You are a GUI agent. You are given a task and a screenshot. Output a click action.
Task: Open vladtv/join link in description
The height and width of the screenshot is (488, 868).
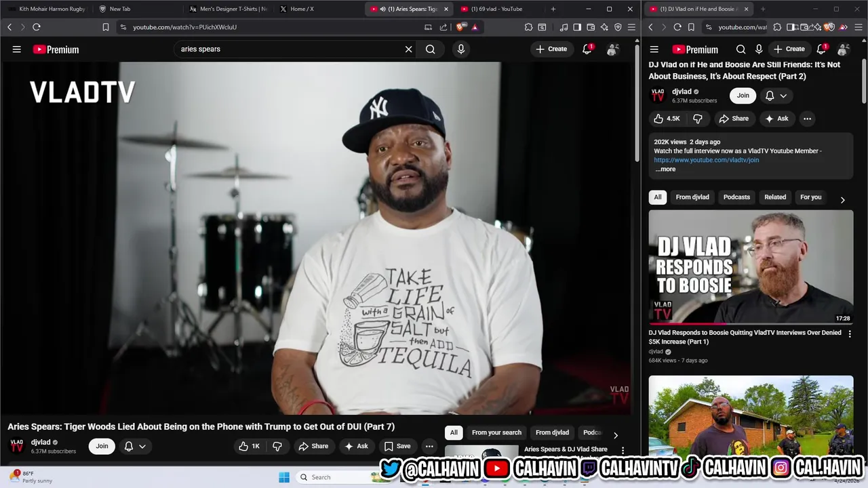point(706,160)
